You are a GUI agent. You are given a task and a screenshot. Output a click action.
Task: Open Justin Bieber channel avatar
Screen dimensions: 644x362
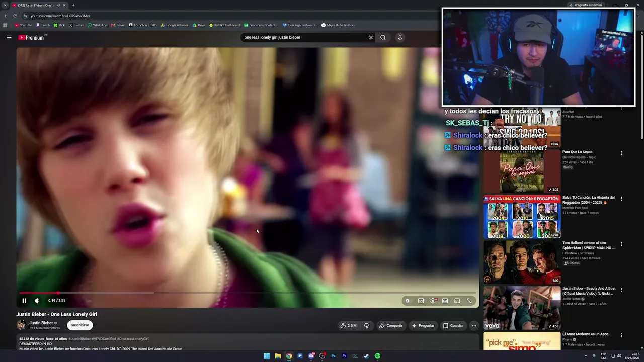(21, 325)
